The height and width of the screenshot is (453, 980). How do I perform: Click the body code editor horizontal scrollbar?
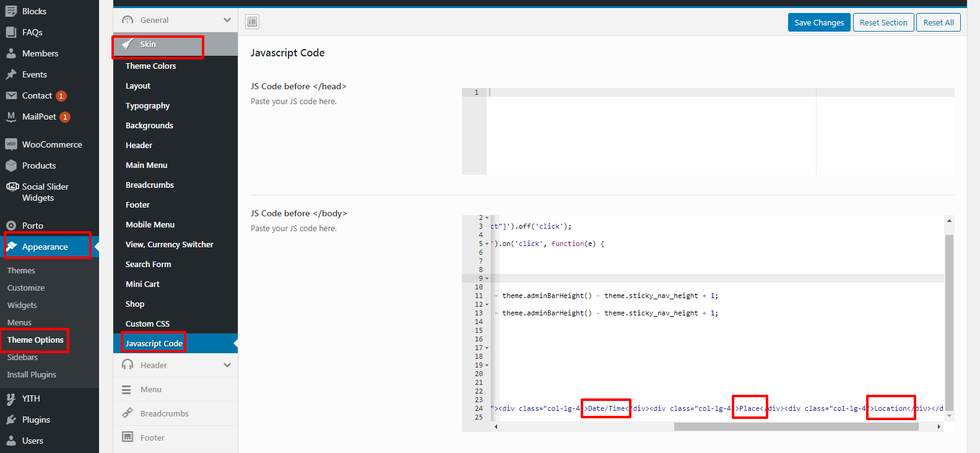796,426
